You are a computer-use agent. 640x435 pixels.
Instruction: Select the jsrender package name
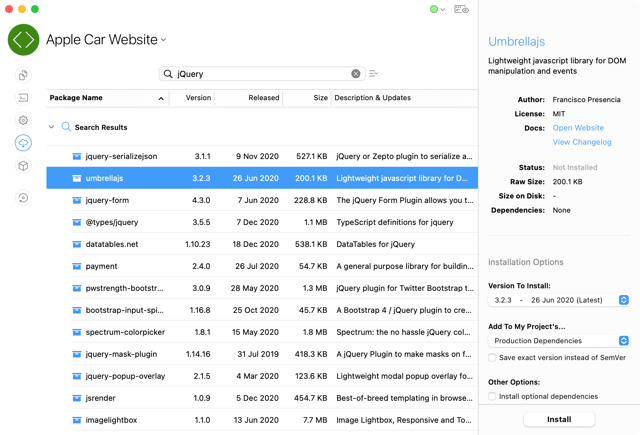100,398
